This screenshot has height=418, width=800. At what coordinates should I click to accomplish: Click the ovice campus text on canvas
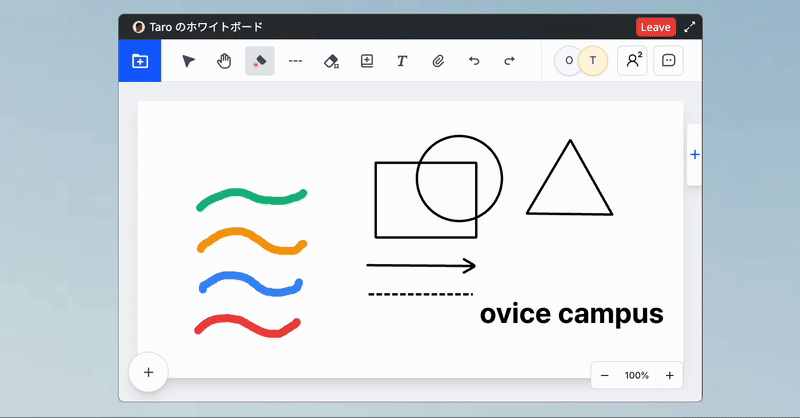tap(571, 314)
